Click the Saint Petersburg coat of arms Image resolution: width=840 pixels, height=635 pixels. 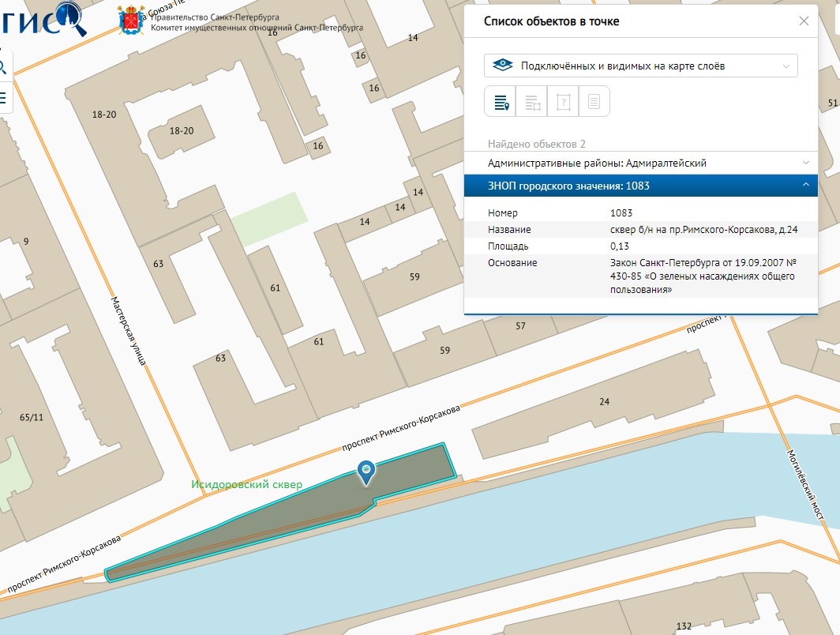tap(132, 21)
